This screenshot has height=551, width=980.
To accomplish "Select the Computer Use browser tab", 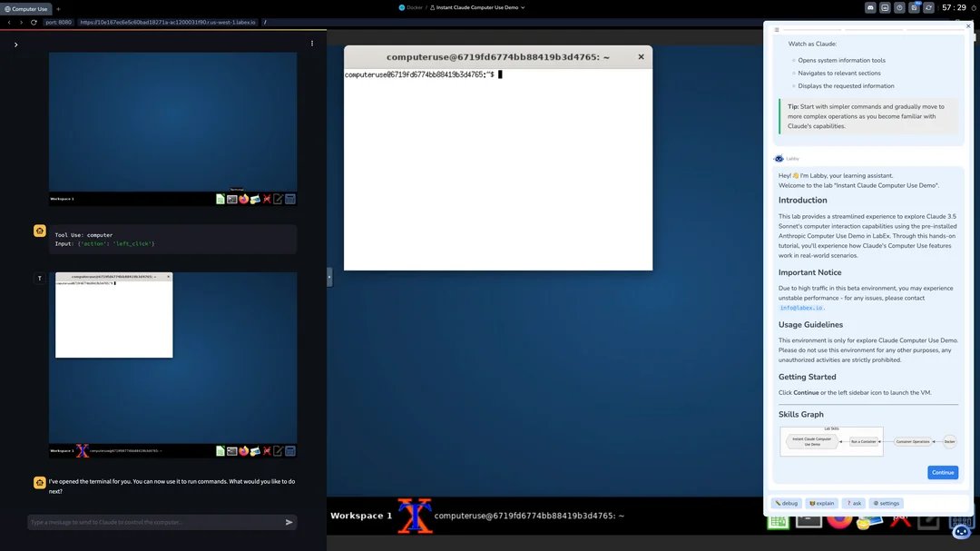I will (25, 9).
